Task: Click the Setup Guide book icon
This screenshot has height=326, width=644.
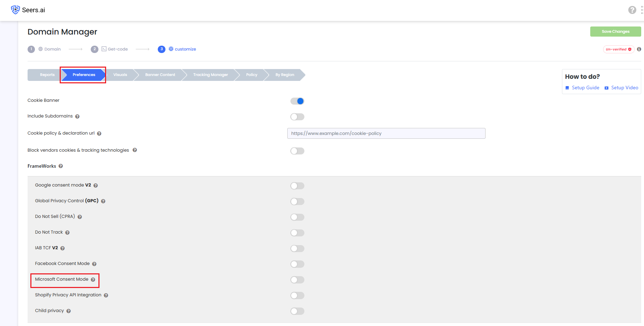Action: pyautogui.click(x=567, y=88)
